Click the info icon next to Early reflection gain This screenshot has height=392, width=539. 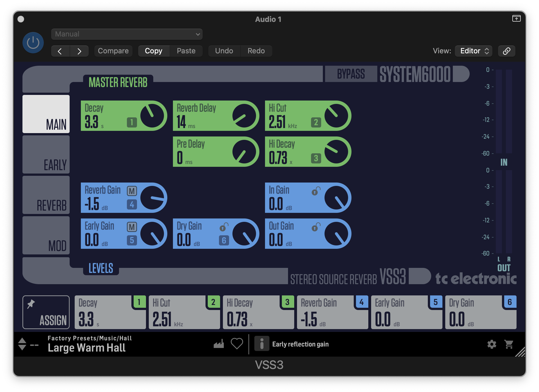point(262,343)
